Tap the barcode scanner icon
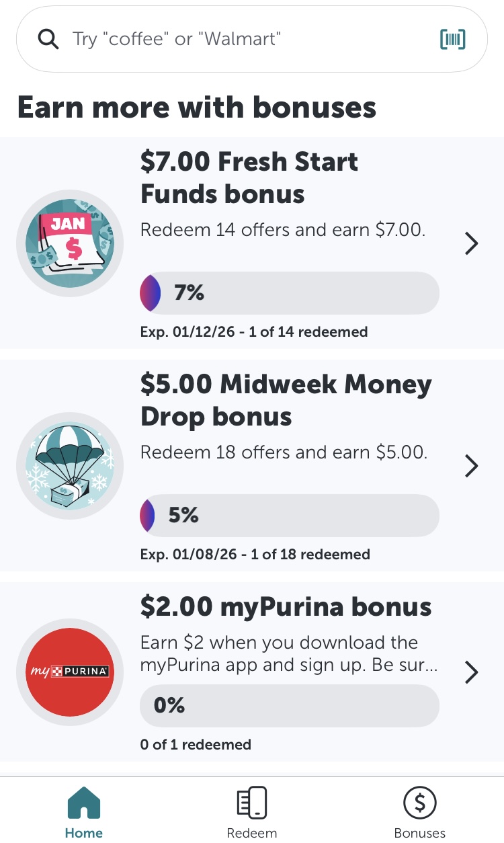Screen dimensions: 504x843 453,39
